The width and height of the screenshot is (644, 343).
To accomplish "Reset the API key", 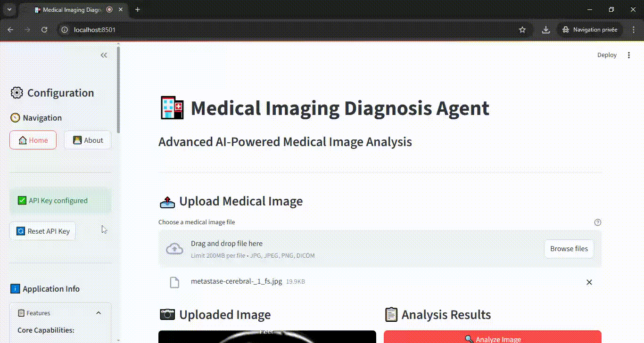I will point(43,231).
